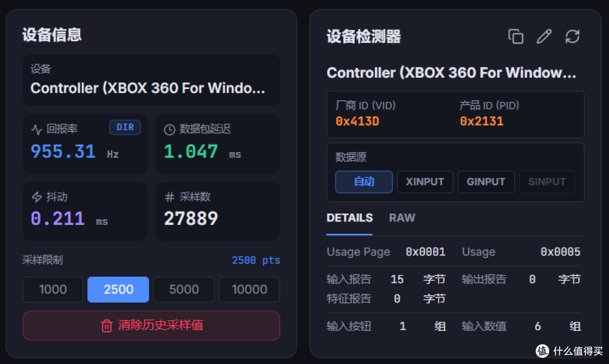609x364 pixels.
Task: Select 10000 sampling limit
Action: 249,290
